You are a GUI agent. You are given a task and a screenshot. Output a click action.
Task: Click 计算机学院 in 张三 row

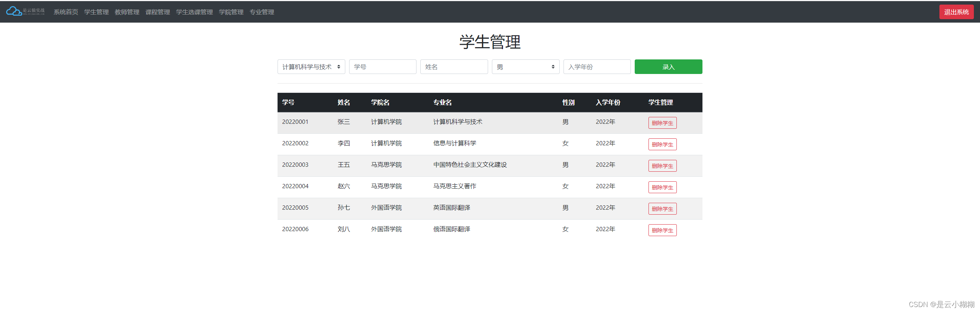pyautogui.click(x=386, y=122)
